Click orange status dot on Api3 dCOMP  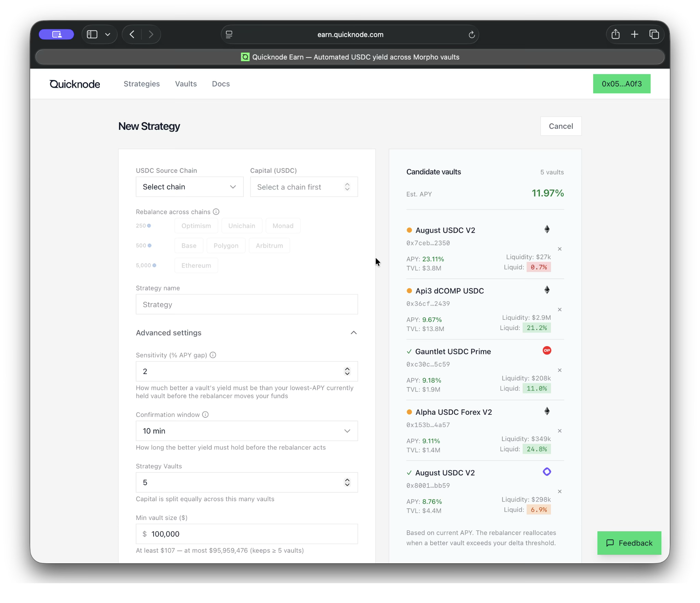(409, 291)
